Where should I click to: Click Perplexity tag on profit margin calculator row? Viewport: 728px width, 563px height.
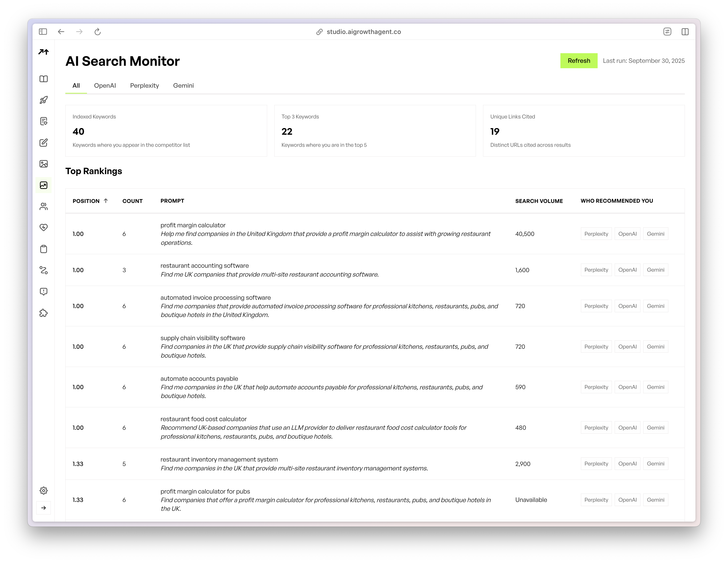click(x=596, y=234)
